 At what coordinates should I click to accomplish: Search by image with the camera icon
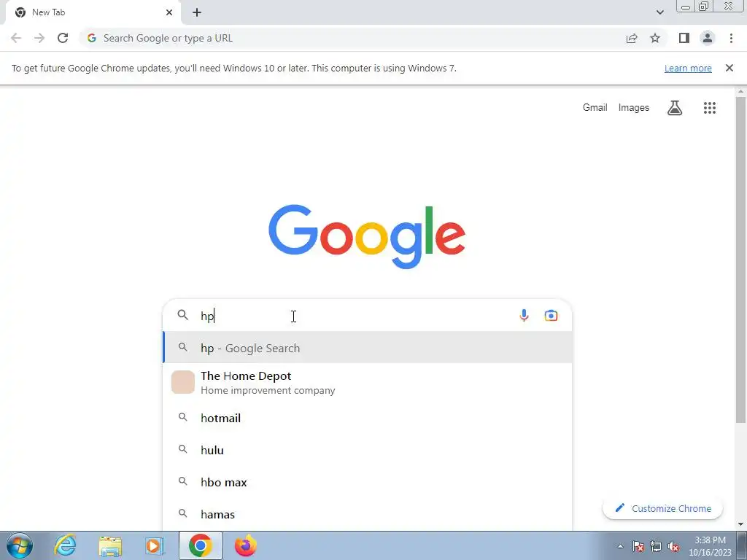(x=551, y=315)
